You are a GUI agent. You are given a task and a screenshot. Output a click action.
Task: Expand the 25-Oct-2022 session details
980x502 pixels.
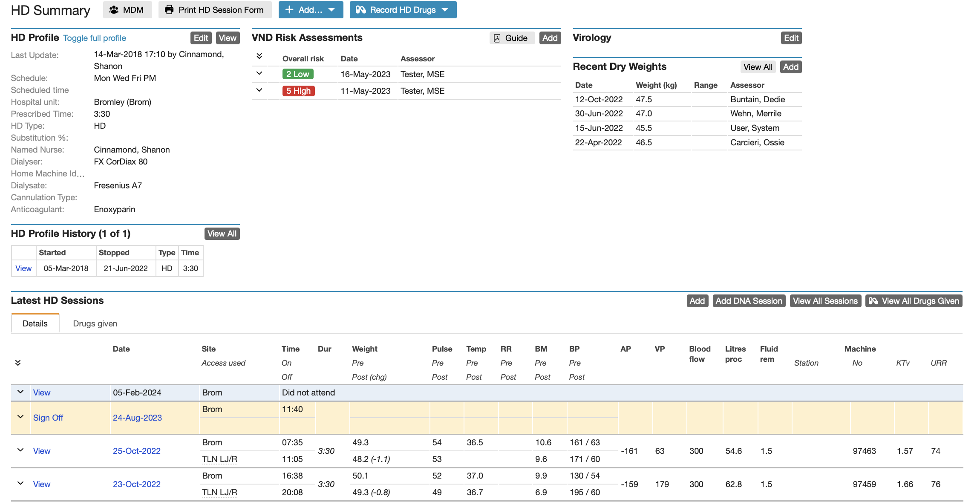tap(20, 450)
